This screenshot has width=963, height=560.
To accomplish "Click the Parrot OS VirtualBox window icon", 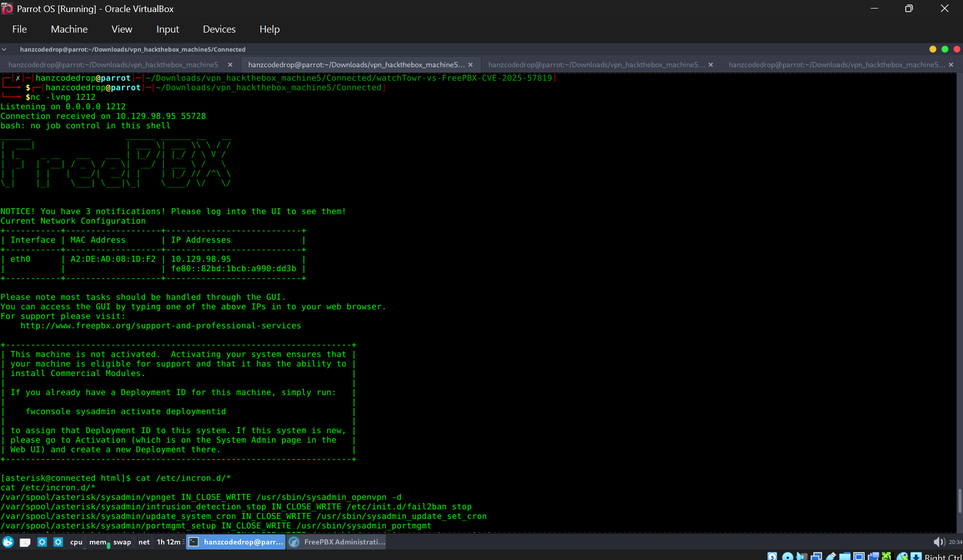I will pos(7,8).
